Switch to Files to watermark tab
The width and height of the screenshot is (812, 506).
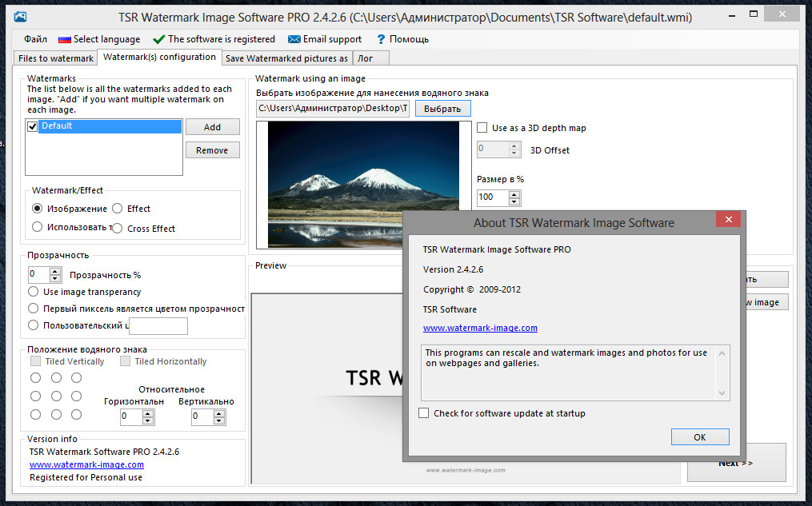pos(56,58)
